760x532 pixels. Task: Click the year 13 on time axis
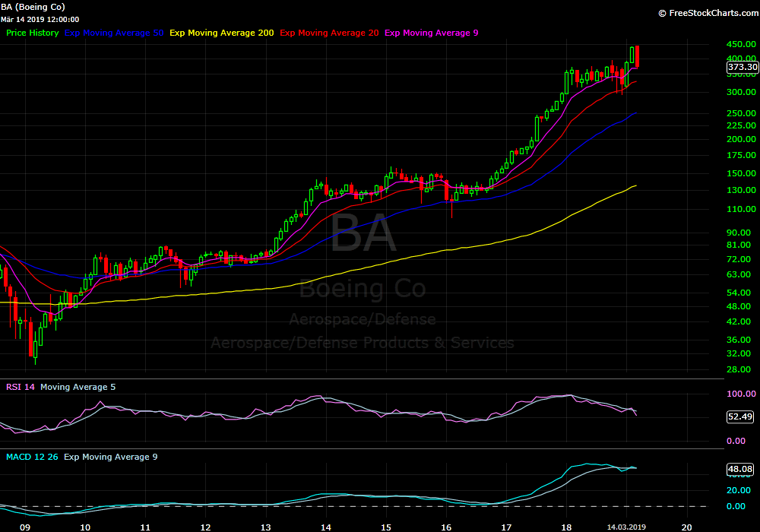coord(265,527)
